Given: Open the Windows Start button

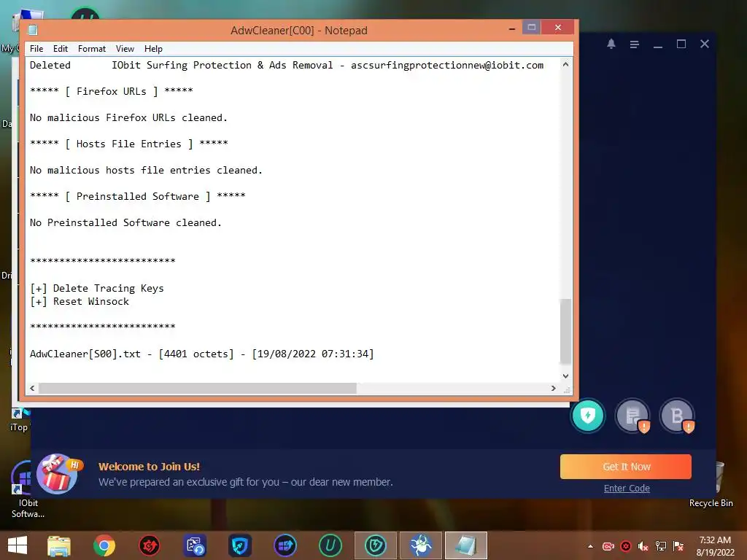Looking at the screenshot, I should point(18,545).
